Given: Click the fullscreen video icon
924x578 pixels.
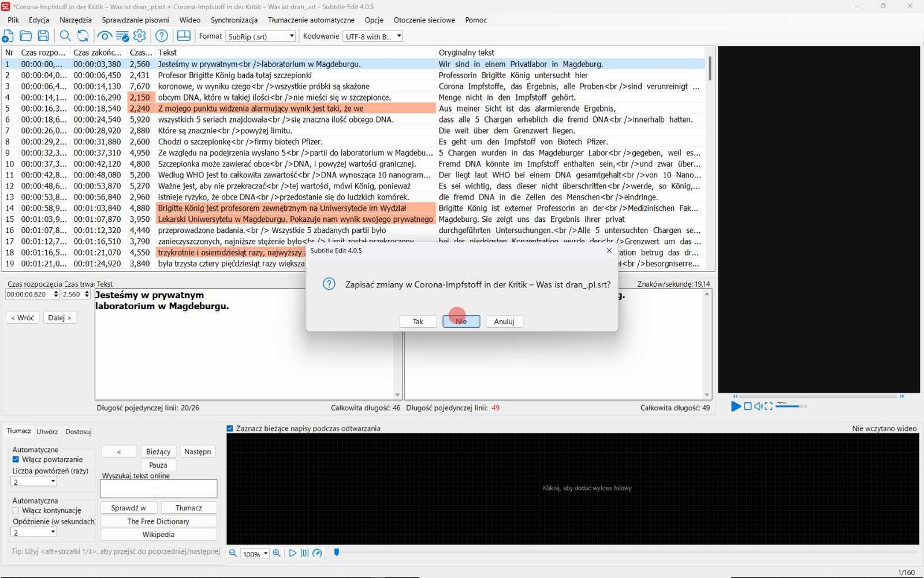Looking at the screenshot, I should tap(769, 406).
